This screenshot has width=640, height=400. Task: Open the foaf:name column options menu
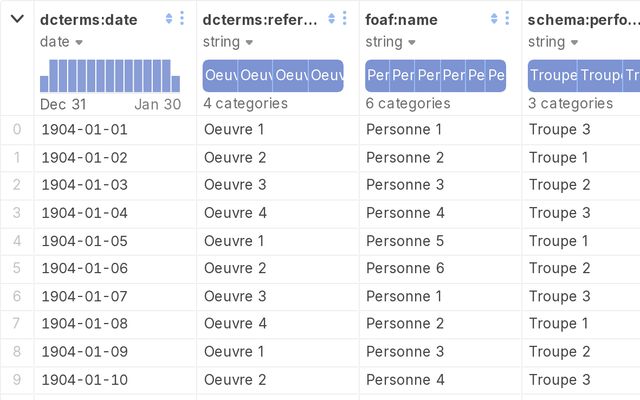point(507,18)
